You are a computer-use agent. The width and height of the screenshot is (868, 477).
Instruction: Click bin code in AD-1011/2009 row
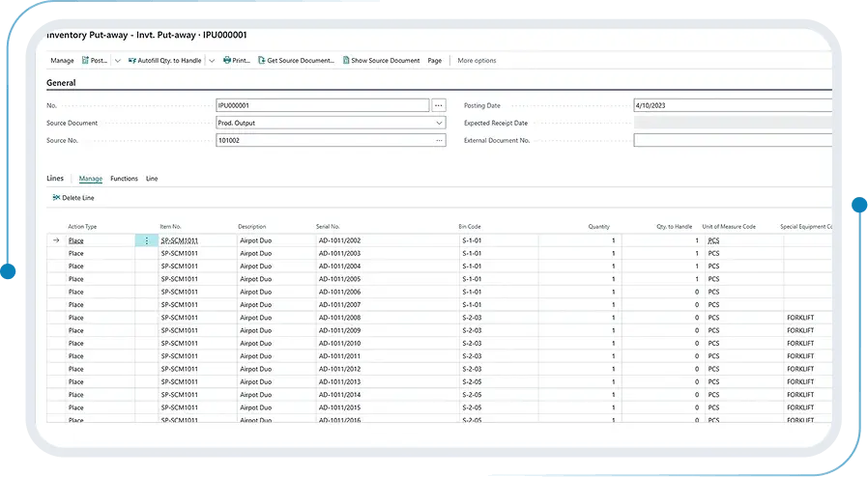pos(472,330)
